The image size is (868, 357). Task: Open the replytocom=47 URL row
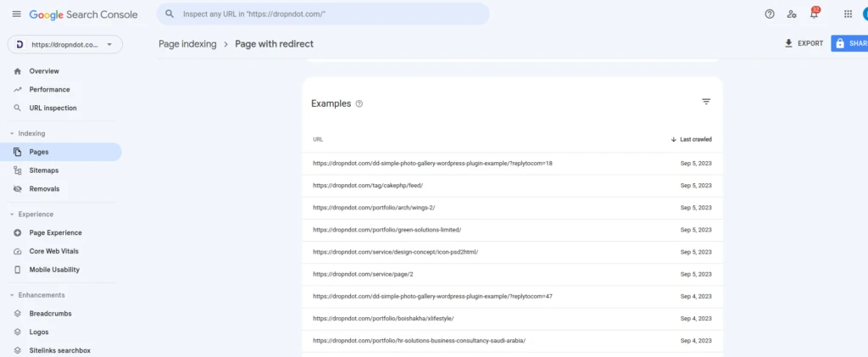point(512,296)
